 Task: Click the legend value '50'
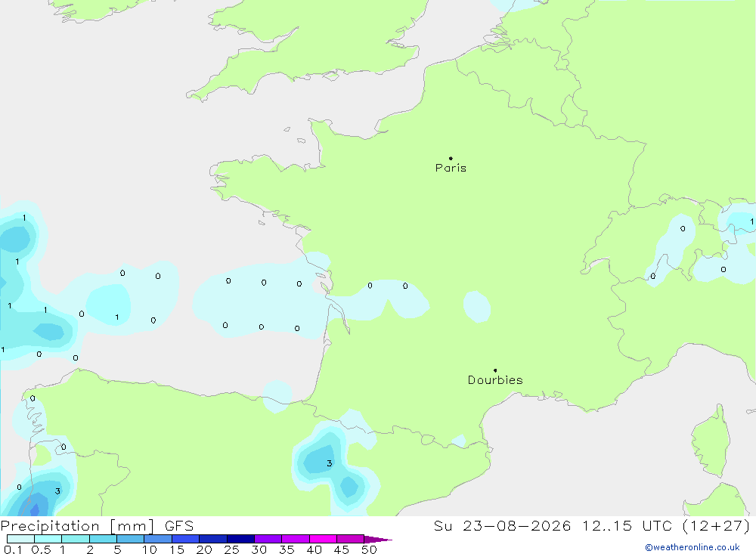[369, 549]
